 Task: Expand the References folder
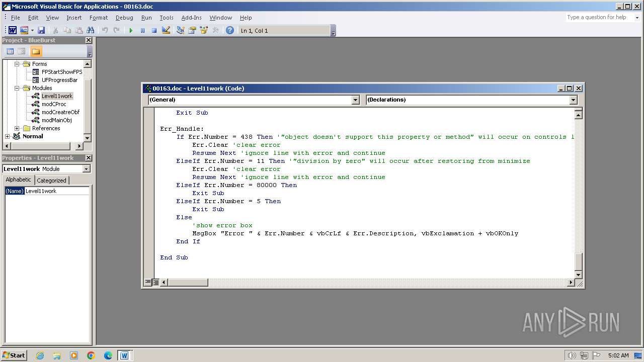pyautogui.click(x=17, y=128)
